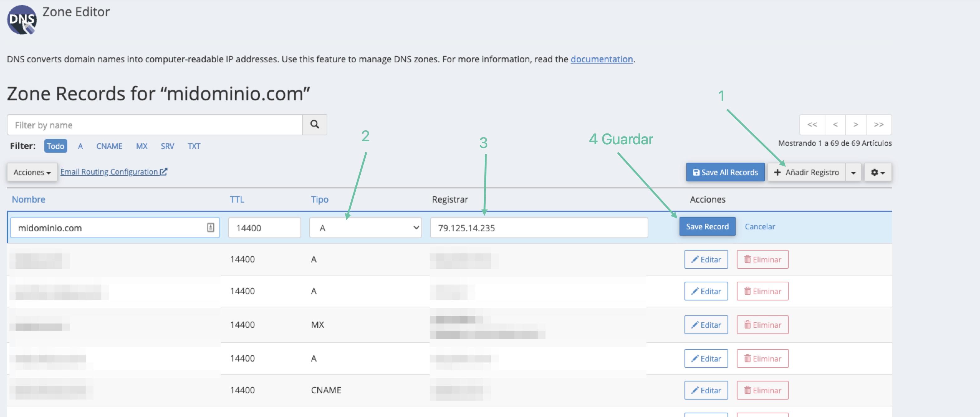Expand the Acciones dropdown menu
980x417 pixels.
click(x=32, y=172)
